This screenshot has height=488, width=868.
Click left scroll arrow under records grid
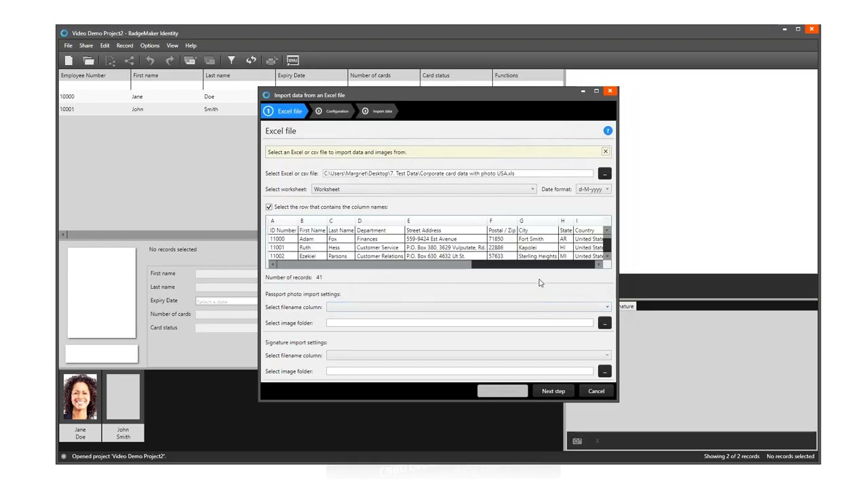(64, 235)
